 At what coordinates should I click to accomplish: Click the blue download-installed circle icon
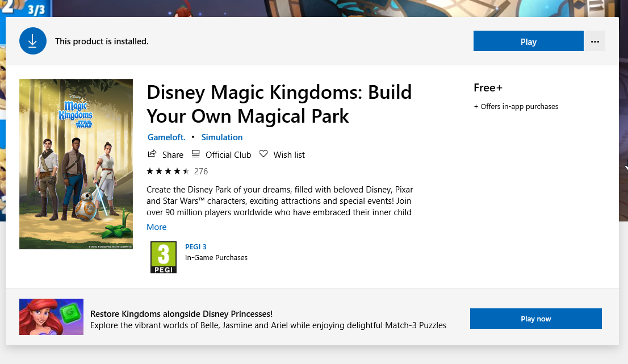pyautogui.click(x=33, y=41)
